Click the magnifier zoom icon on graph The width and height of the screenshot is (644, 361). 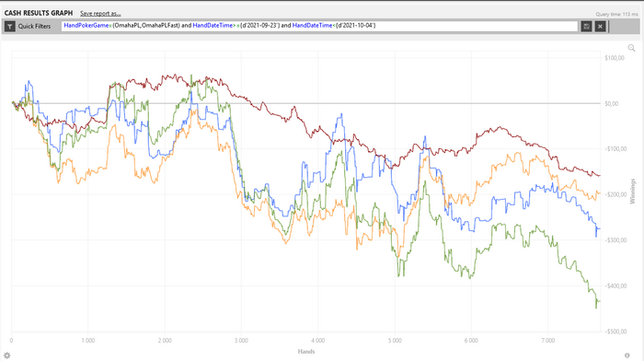point(632,48)
